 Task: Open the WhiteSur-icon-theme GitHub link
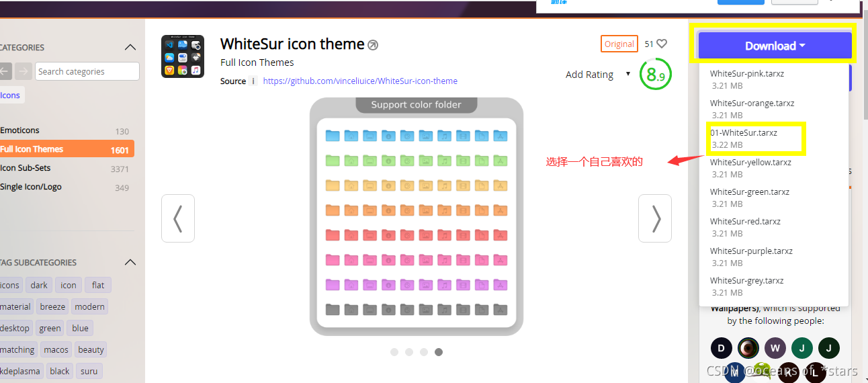click(x=360, y=81)
